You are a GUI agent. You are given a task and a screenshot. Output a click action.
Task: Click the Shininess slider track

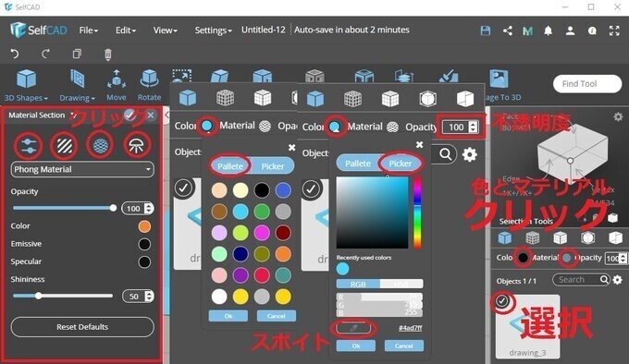(63, 296)
